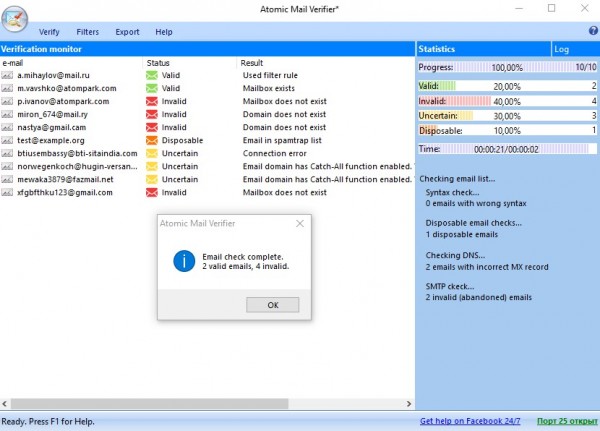
Task: Click the row icon beside miron_674@mail.ry
Action: [7, 114]
